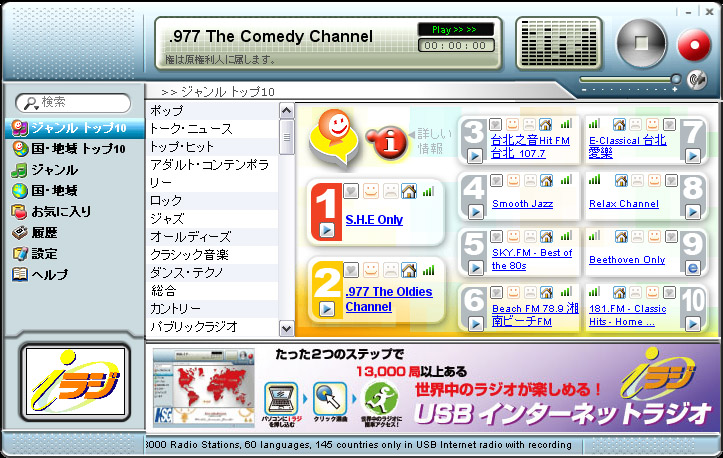
Task: Open the SKY.FM - Best of the 80s link
Action: tap(532, 259)
